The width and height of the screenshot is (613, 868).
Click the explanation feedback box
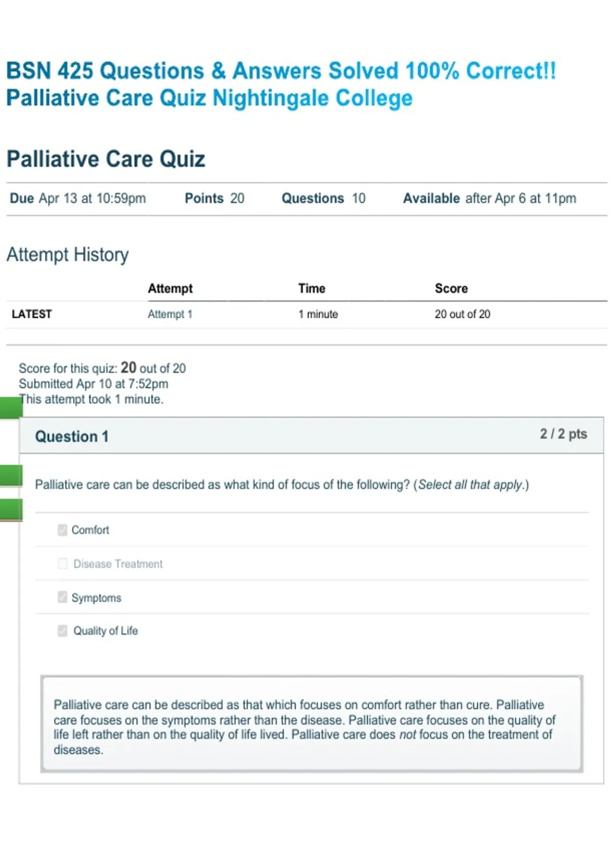[312, 724]
